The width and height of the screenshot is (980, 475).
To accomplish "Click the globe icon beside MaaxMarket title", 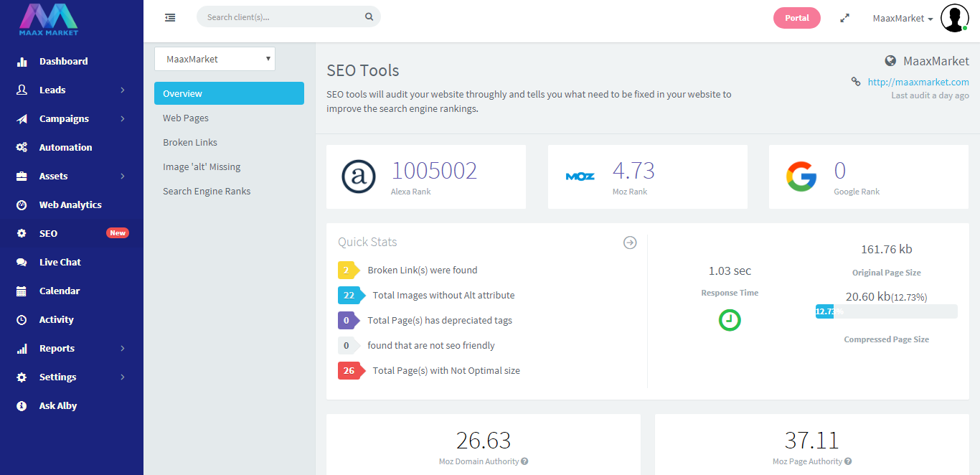I will click(890, 61).
